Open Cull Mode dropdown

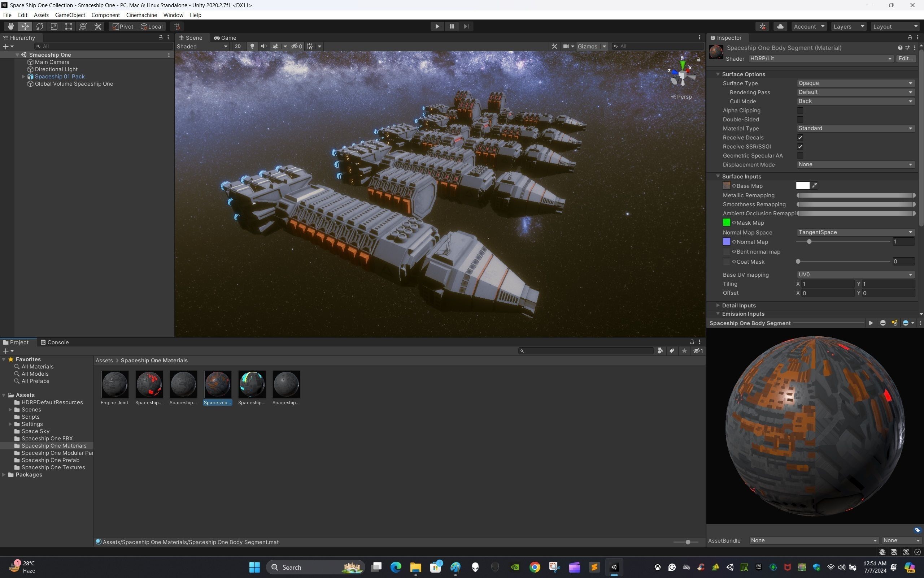click(x=855, y=101)
